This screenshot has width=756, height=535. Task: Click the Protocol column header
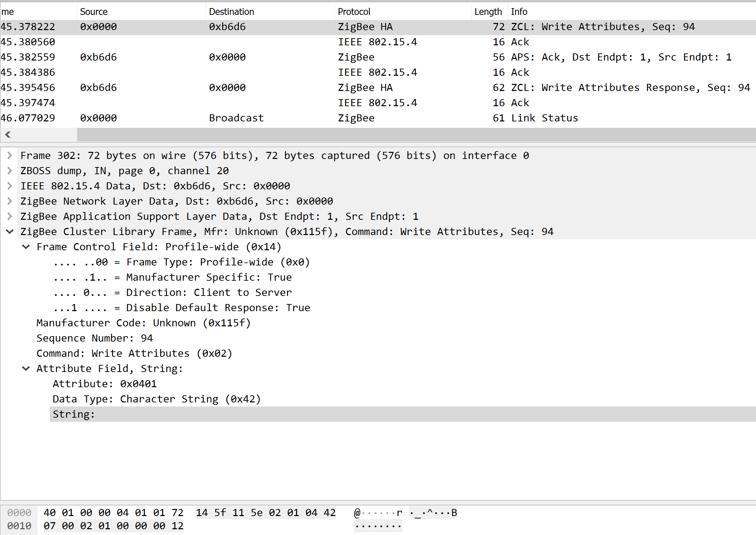354,12
